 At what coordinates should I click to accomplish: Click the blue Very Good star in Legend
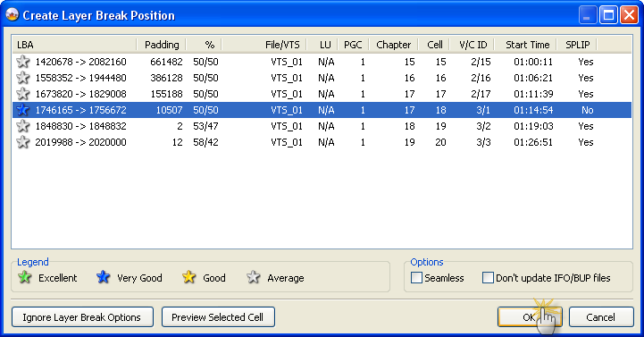click(103, 277)
